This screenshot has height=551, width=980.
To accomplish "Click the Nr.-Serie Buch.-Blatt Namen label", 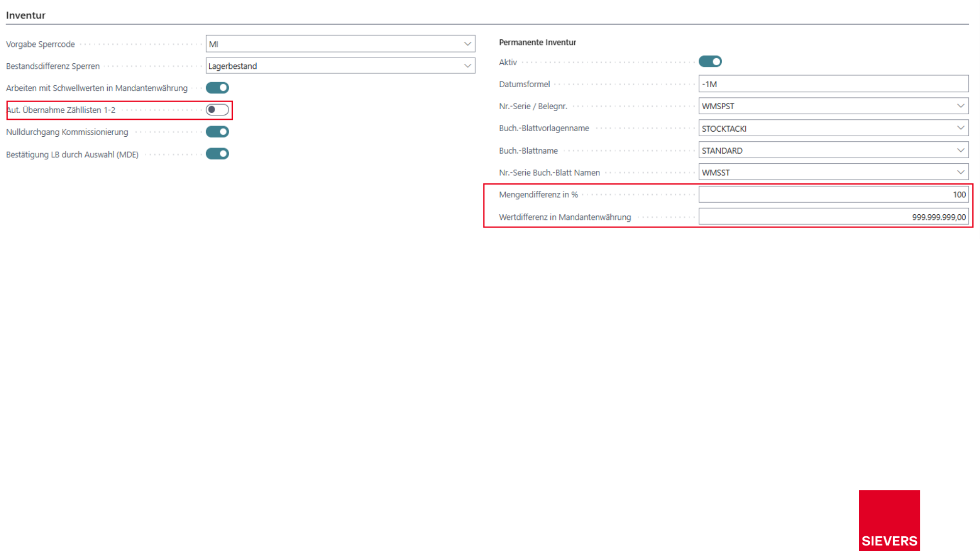I will click(x=549, y=172).
